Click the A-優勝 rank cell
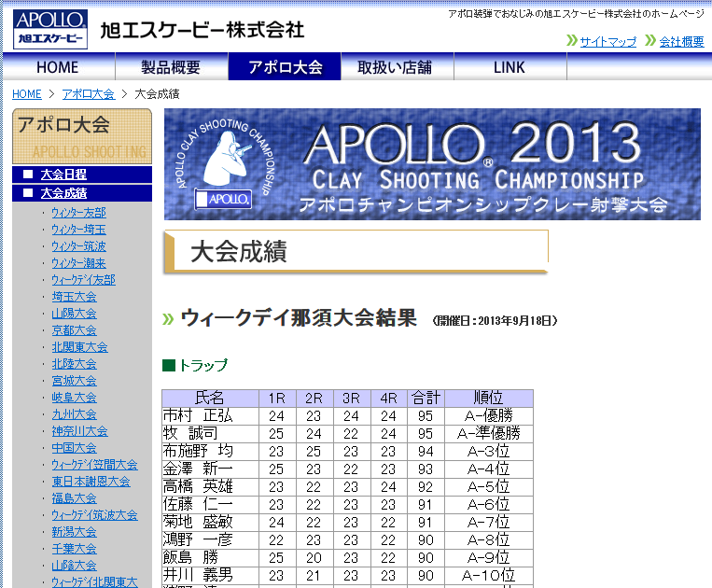The height and width of the screenshot is (588, 712). [489, 416]
